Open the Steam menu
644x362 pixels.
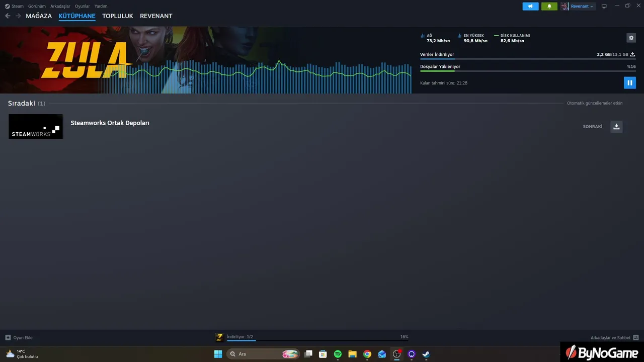tap(18, 6)
